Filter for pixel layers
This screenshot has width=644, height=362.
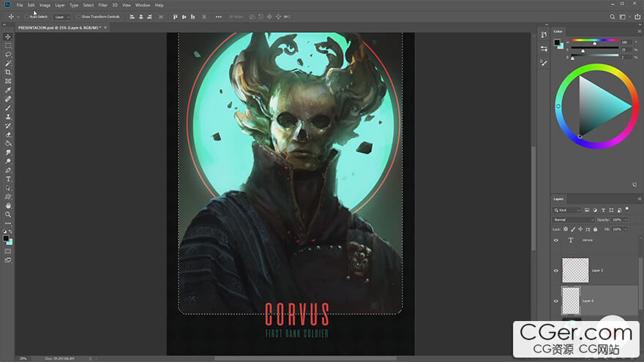point(587,210)
